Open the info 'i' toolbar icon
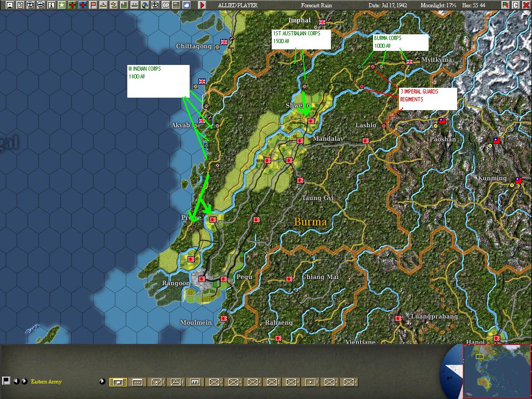The height and width of the screenshot is (399, 532). point(51,5)
